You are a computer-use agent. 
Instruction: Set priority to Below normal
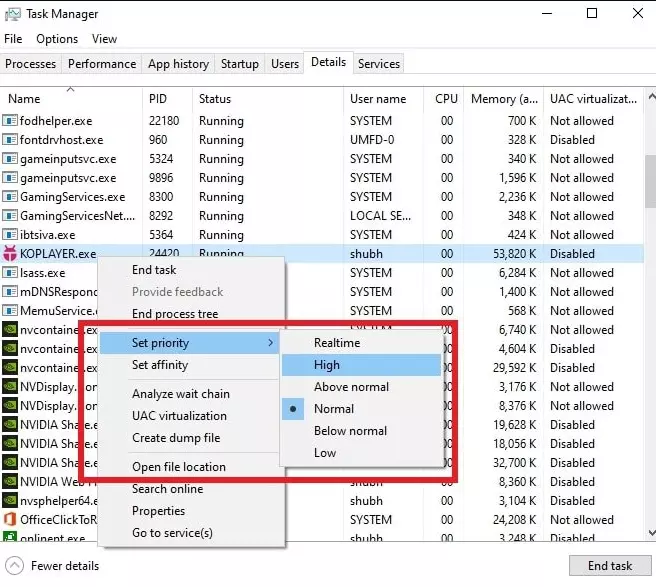click(x=362, y=431)
